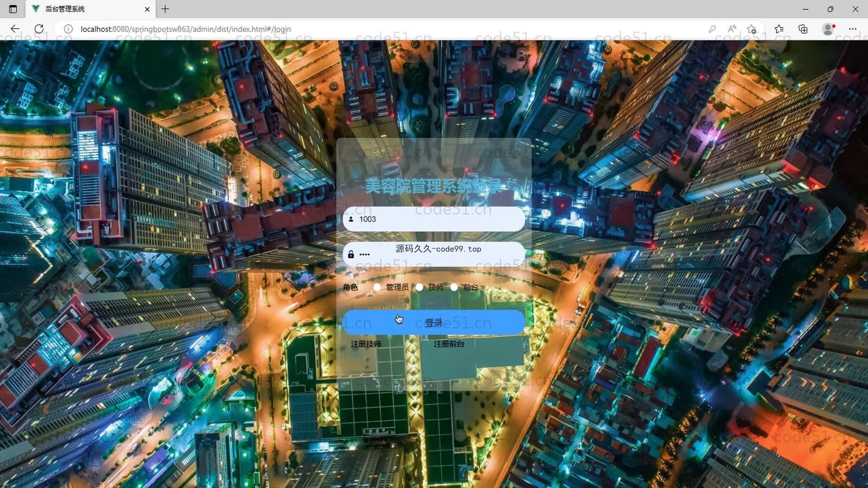
Task: Open the 注册前台 registration link
Action: click(449, 344)
